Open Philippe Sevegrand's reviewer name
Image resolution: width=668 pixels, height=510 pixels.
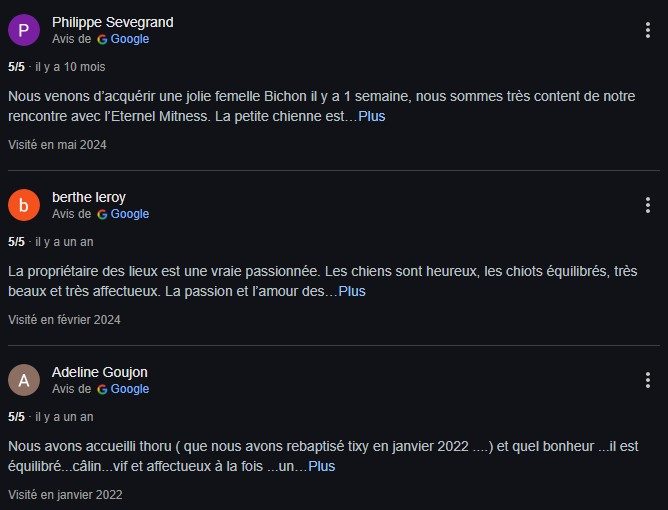point(111,22)
